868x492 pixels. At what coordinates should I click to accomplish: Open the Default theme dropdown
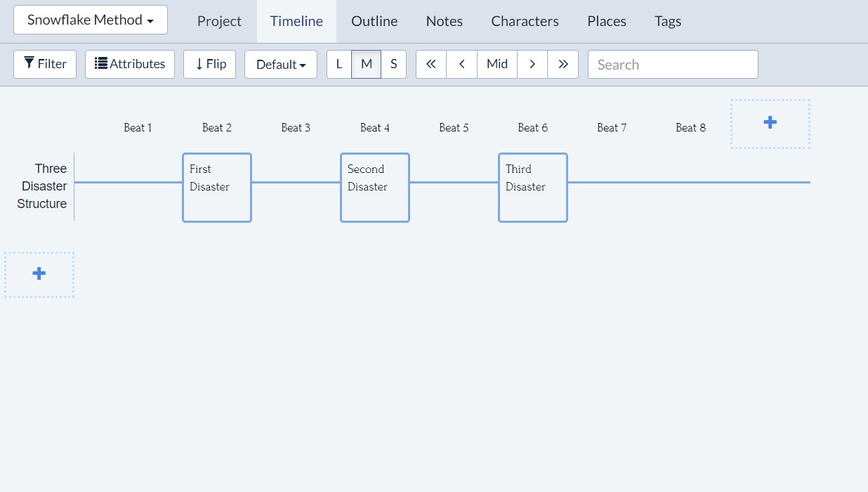coord(280,64)
